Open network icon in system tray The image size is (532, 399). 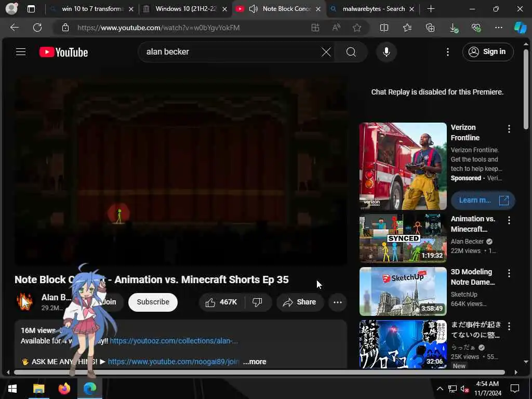[452, 389]
